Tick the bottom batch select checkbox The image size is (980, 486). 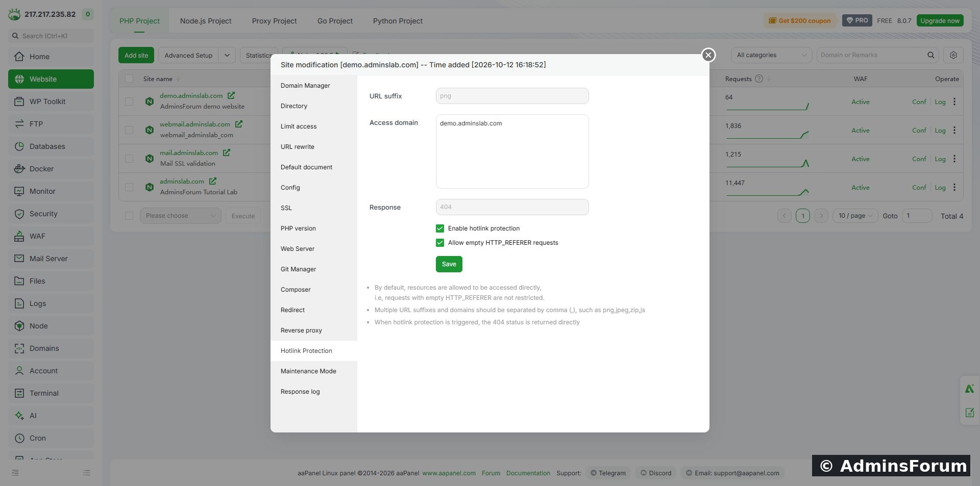129,216
